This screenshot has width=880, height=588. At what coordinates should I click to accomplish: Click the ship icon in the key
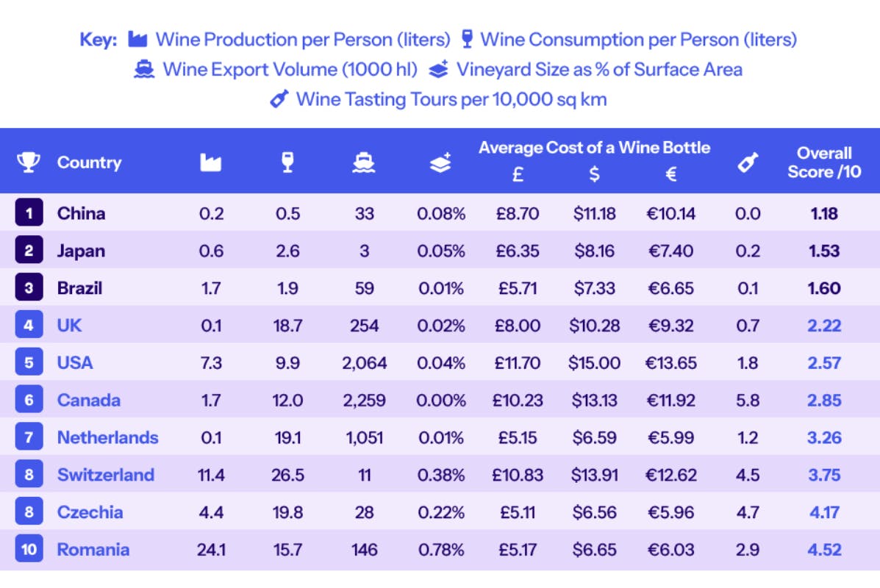click(x=144, y=70)
